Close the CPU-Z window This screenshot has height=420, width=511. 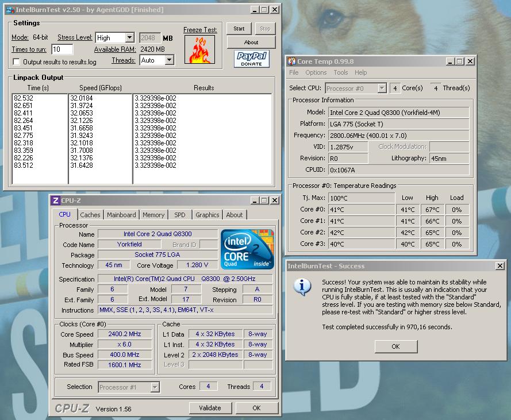(x=275, y=201)
